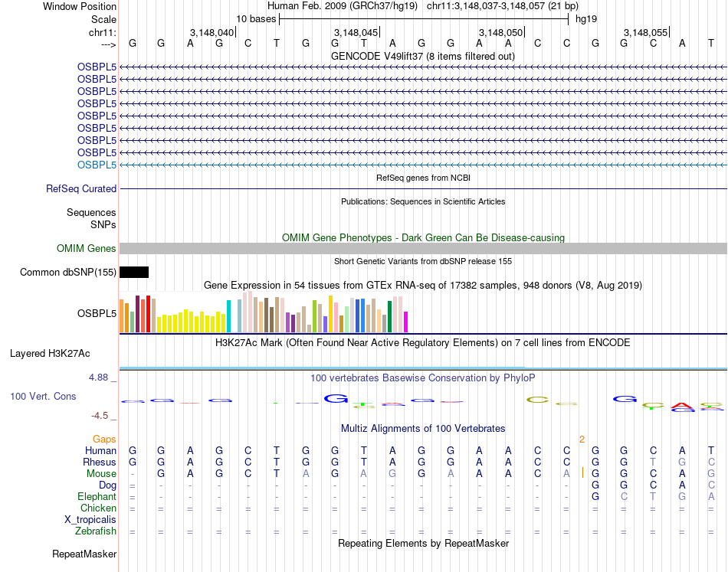The image size is (728, 572).
Task: Click the '10 bases' scale text
Action: tap(256, 19)
